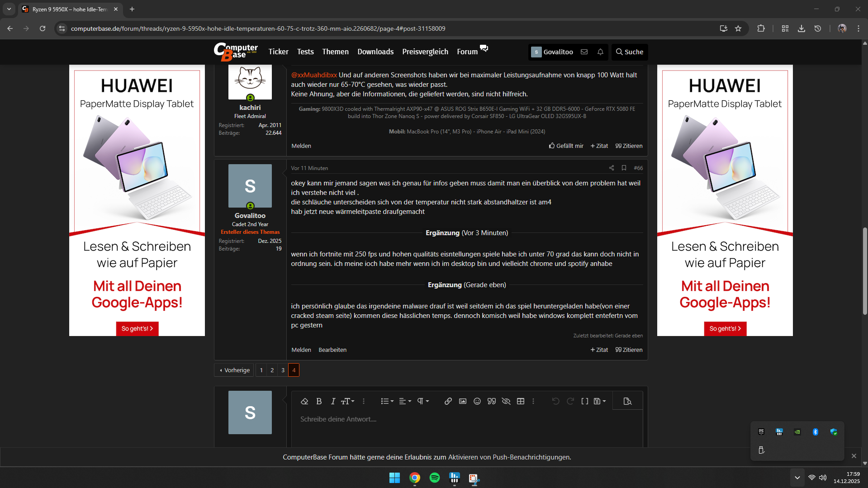
Task: Click the 'So geht's!' button in the left Huawei ad
Action: click(x=137, y=328)
